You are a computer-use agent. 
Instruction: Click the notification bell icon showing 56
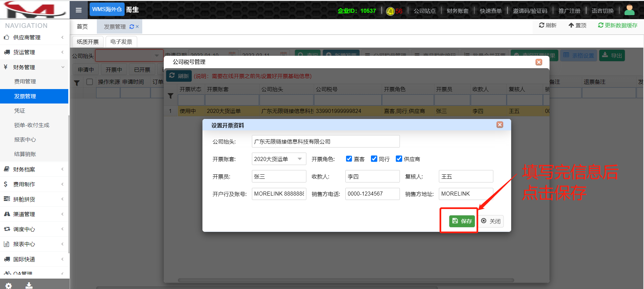(390, 11)
